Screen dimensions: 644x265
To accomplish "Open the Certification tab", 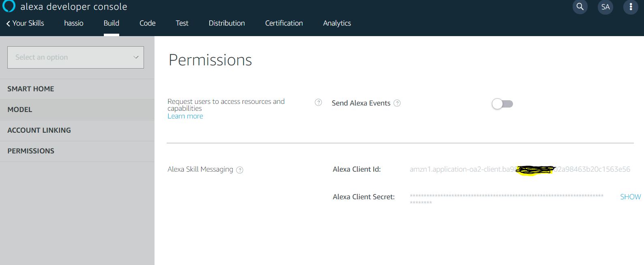I will click(284, 23).
